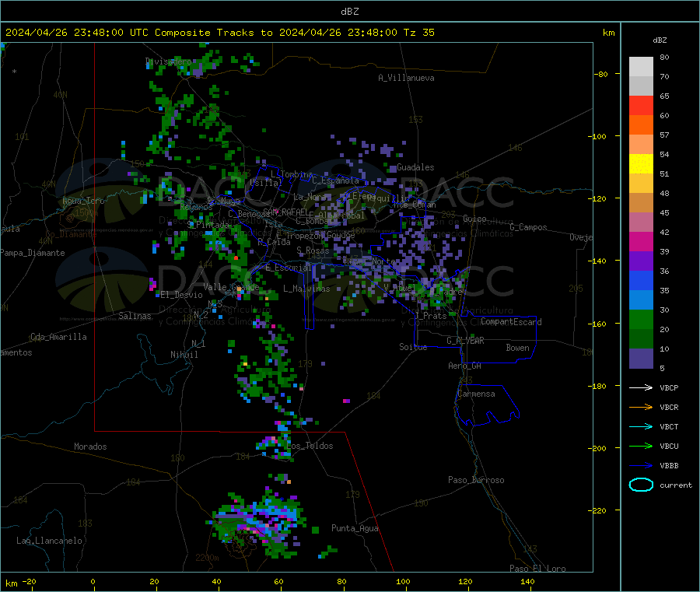Image resolution: width=700 pixels, height=592 pixels.
Task: Click the Paso_Barroso map label
Action: pyautogui.click(x=476, y=480)
